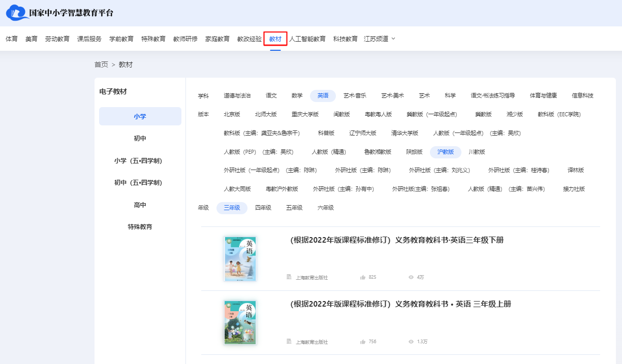The width and height of the screenshot is (622, 364).
Task: Select the 四年级 grade filter
Action: (263, 208)
